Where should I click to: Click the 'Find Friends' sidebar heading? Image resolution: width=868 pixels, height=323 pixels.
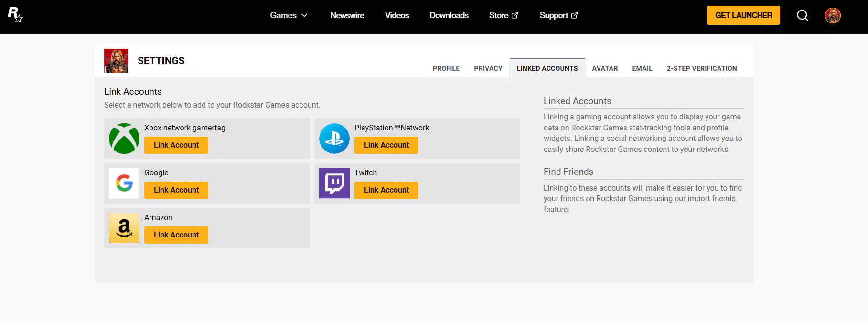coord(568,172)
